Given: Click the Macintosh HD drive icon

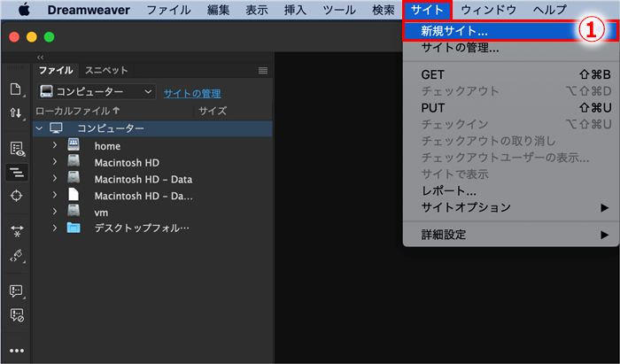Looking at the screenshot, I should (74, 162).
